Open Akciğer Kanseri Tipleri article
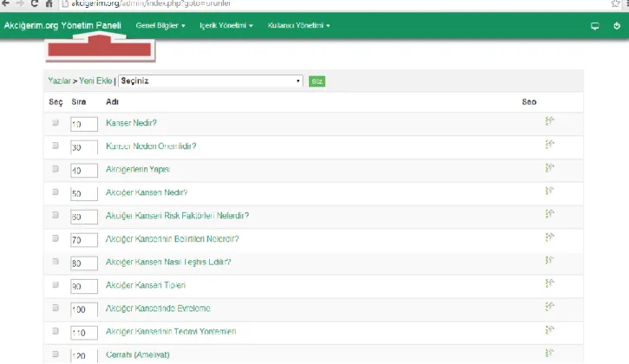Screen dimensions: 629x364 146,285
